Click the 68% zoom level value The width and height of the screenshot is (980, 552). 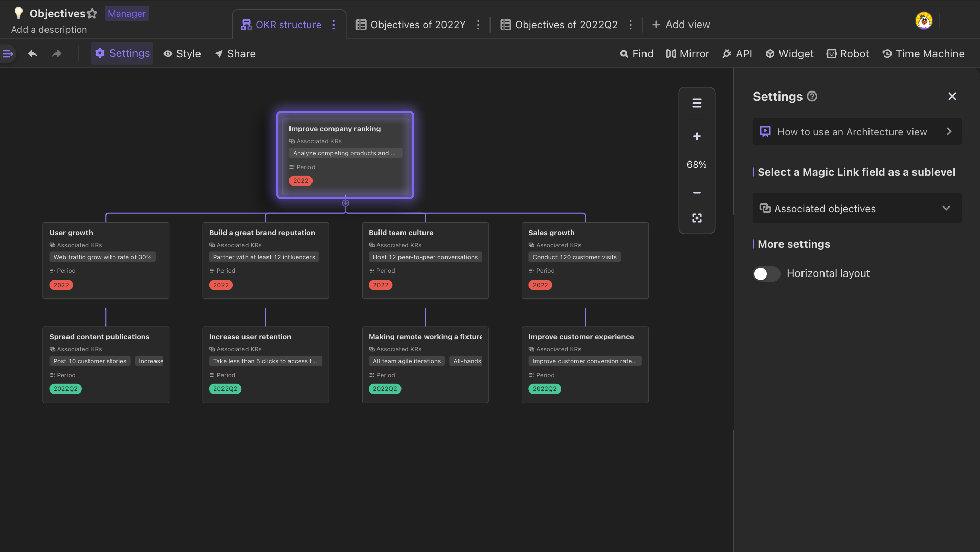coord(697,165)
